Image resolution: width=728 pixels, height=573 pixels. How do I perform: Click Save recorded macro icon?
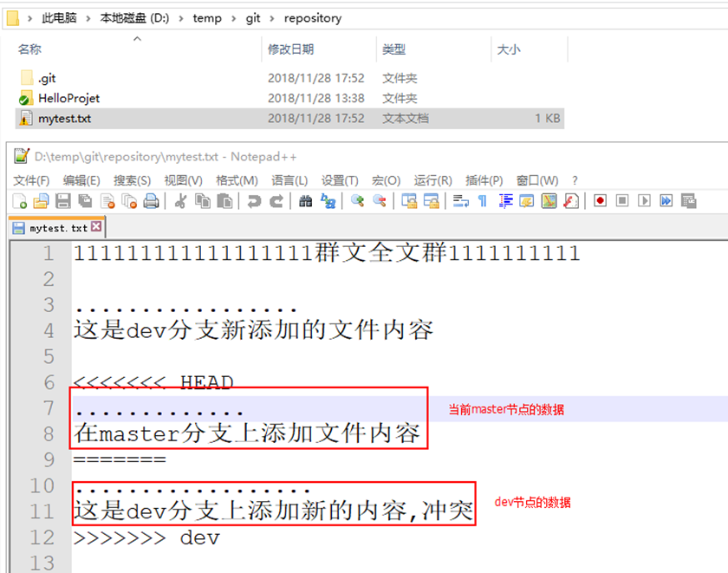tap(688, 200)
